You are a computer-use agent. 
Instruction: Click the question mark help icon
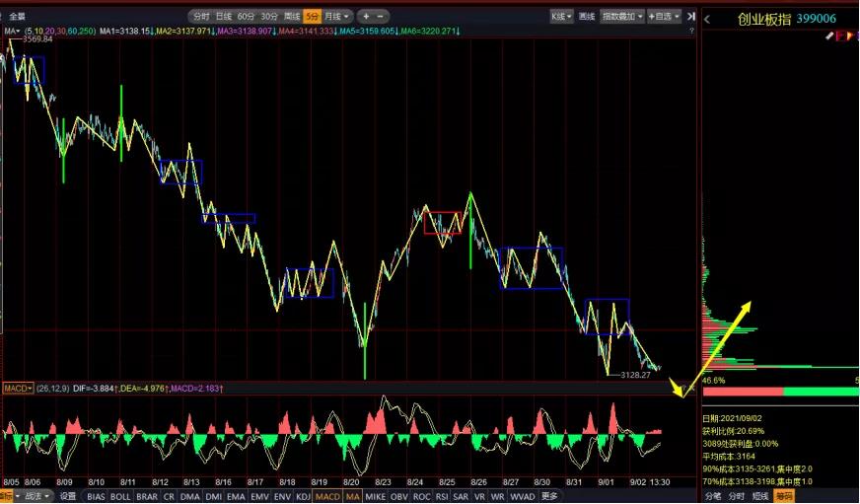point(691,32)
